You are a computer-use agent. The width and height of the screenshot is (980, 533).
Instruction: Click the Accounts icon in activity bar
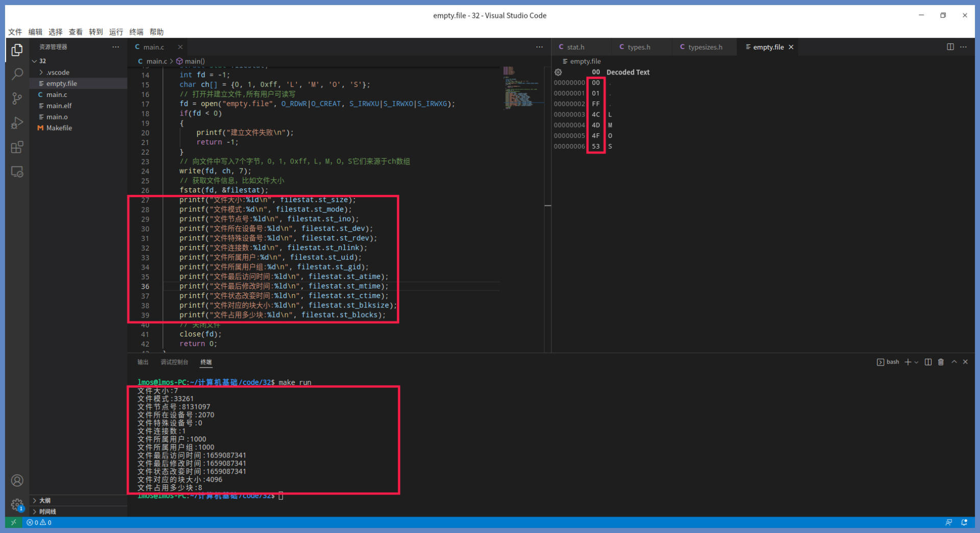[x=17, y=480]
